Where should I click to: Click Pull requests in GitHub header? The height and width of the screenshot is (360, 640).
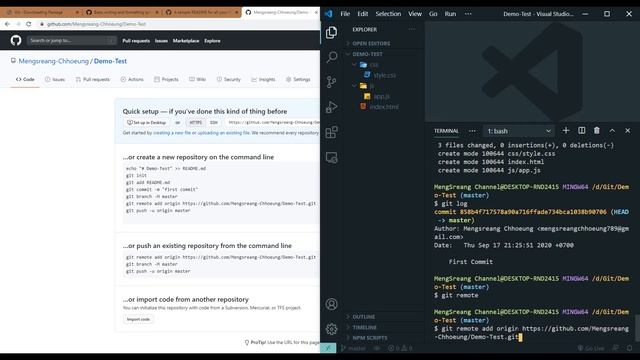point(136,41)
